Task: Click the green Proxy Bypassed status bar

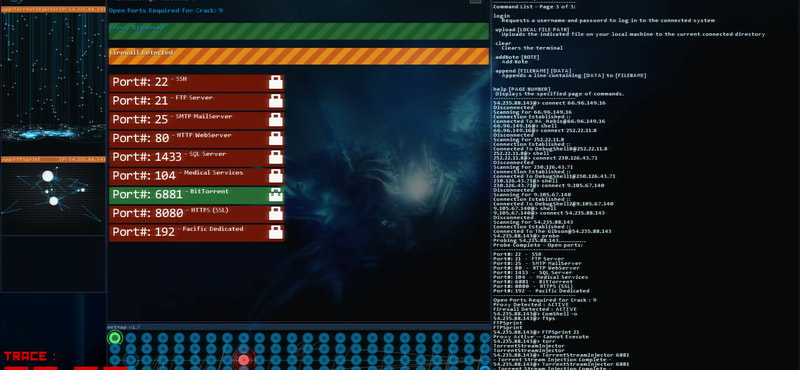Action: click(298, 31)
